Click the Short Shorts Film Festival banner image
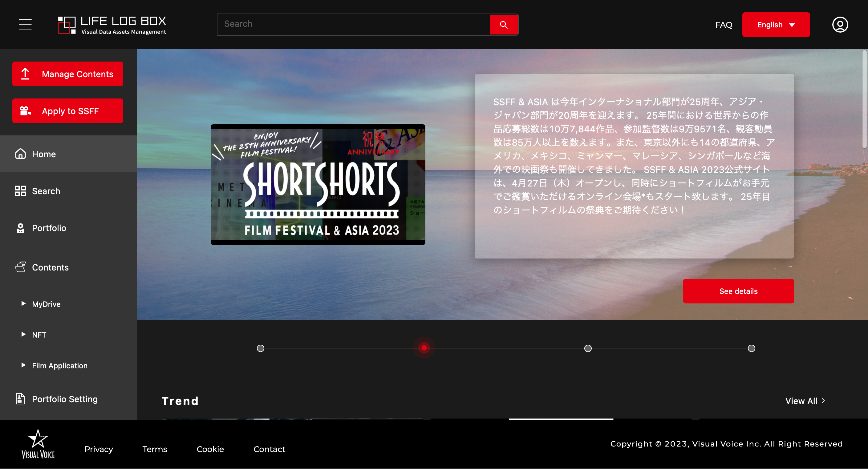 point(318,185)
